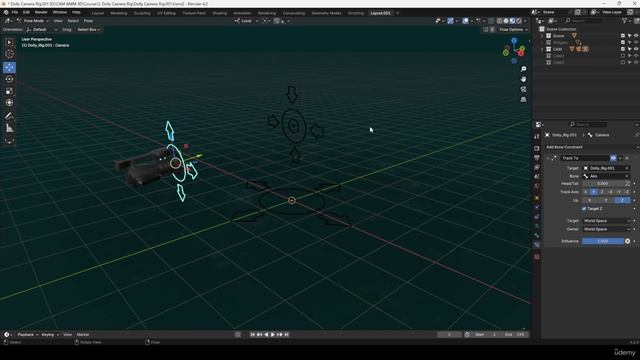Activate the Annotate pencil tool
Image resolution: width=640 pixels, height=360 pixels.
[x=9, y=116]
